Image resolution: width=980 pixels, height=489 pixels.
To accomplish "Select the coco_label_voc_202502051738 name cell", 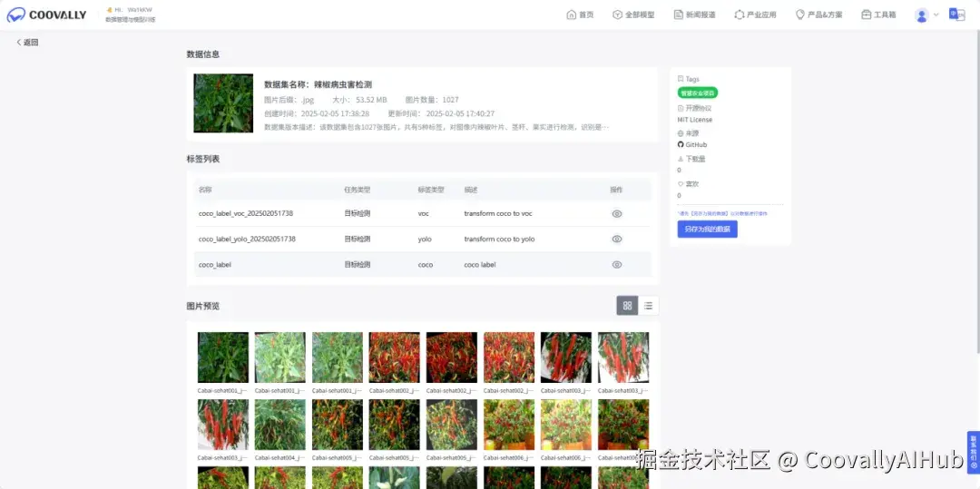I will point(246,213).
